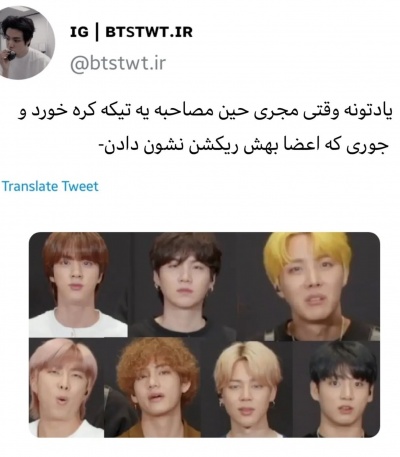Select the BTSTWT.IR part of the display name
Image resolution: width=400 pixels, height=457 pixels.
pyautogui.click(x=149, y=32)
